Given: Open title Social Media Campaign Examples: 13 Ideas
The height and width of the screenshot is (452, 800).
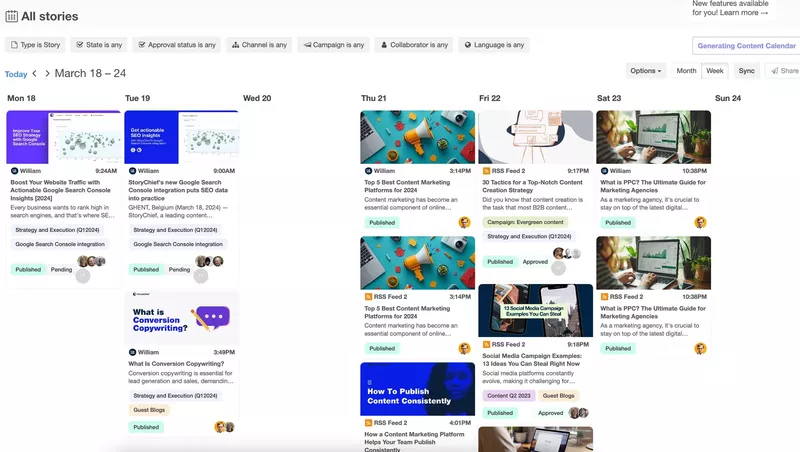Looking at the screenshot, I should (532, 360).
